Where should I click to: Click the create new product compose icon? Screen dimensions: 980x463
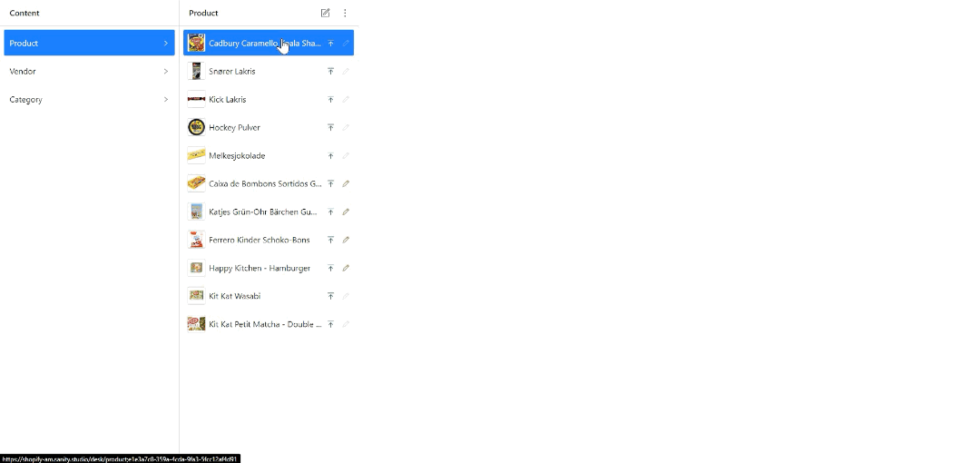[x=325, y=13]
